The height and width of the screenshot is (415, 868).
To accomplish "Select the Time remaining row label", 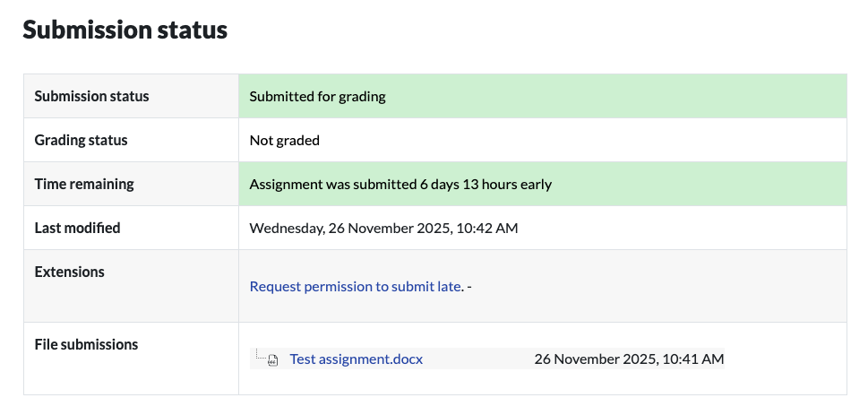I will (x=84, y=184).
